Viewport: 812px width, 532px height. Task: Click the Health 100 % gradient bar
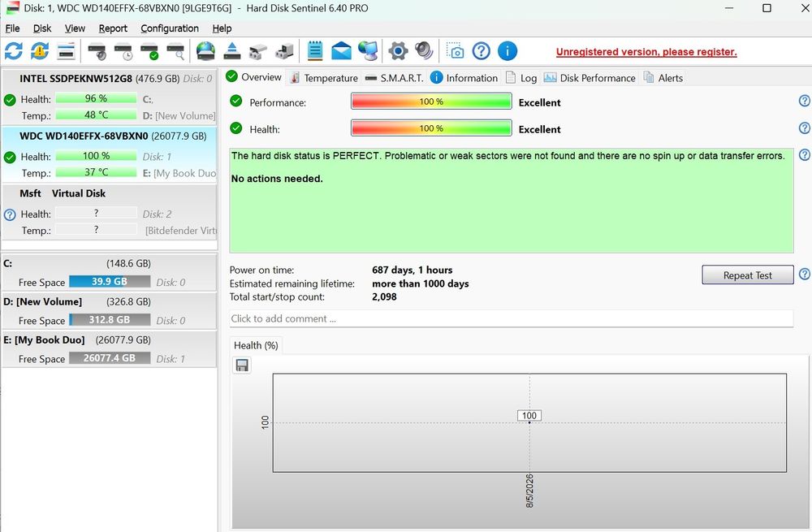point(431,128)
